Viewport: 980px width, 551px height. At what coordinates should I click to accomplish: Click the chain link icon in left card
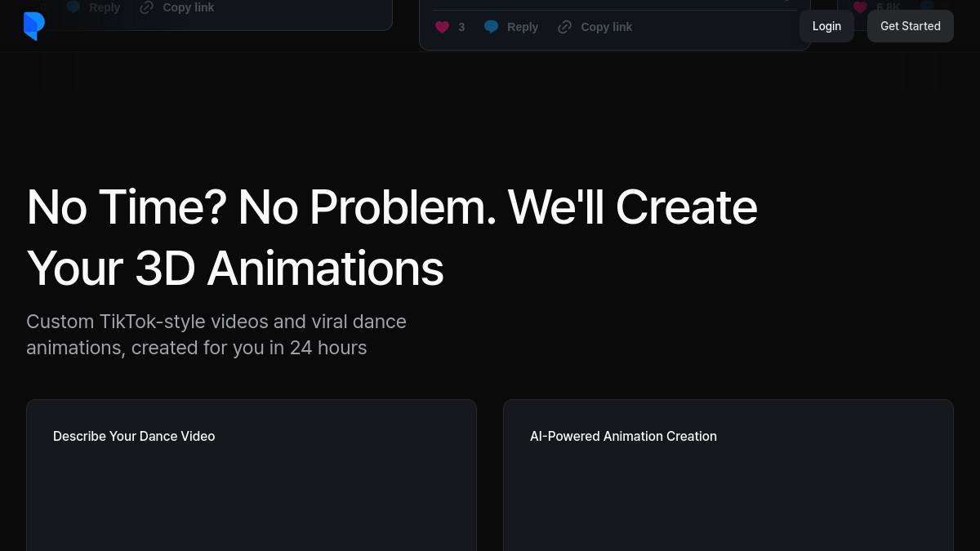point(146,7)
